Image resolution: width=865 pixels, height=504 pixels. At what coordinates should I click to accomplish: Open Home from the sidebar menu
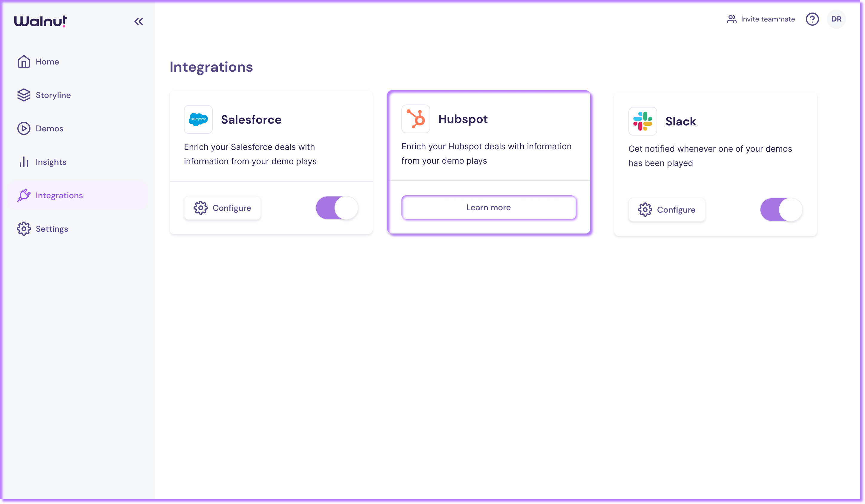click(x=47, y=62)
